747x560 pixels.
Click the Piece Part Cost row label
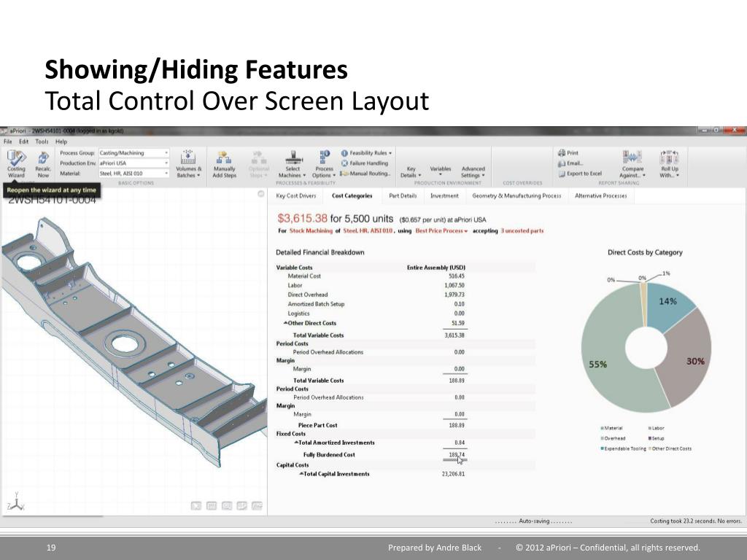[318, 425]
